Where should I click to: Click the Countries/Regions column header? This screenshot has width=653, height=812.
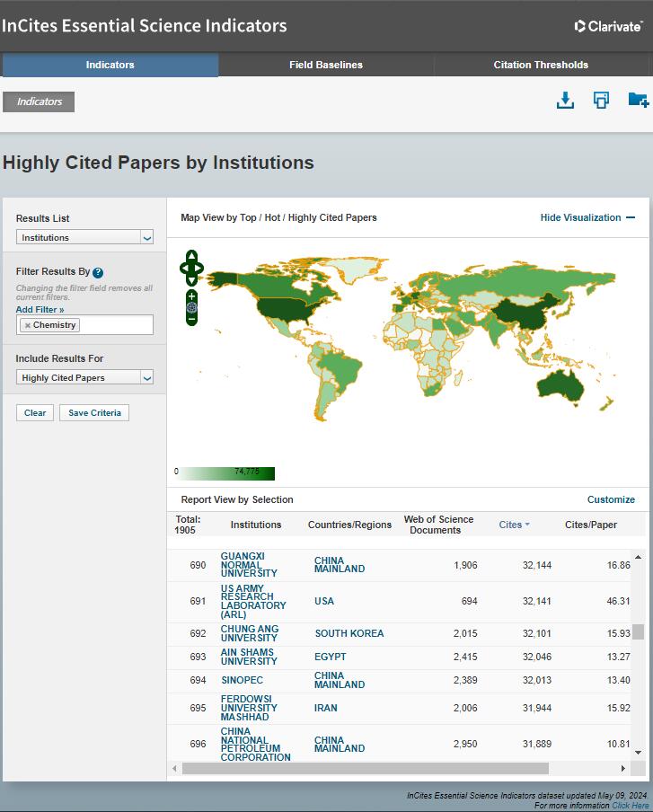click(349, 525)
